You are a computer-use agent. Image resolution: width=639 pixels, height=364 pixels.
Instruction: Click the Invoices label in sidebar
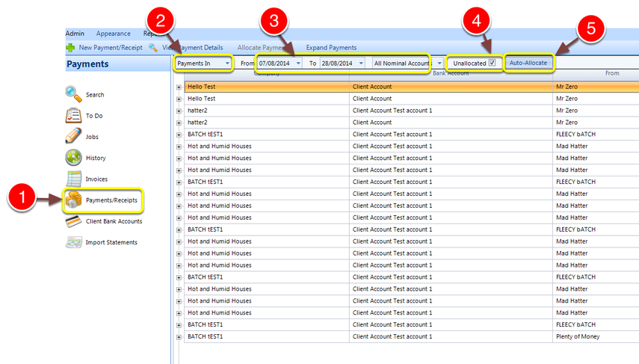[96, 179]
